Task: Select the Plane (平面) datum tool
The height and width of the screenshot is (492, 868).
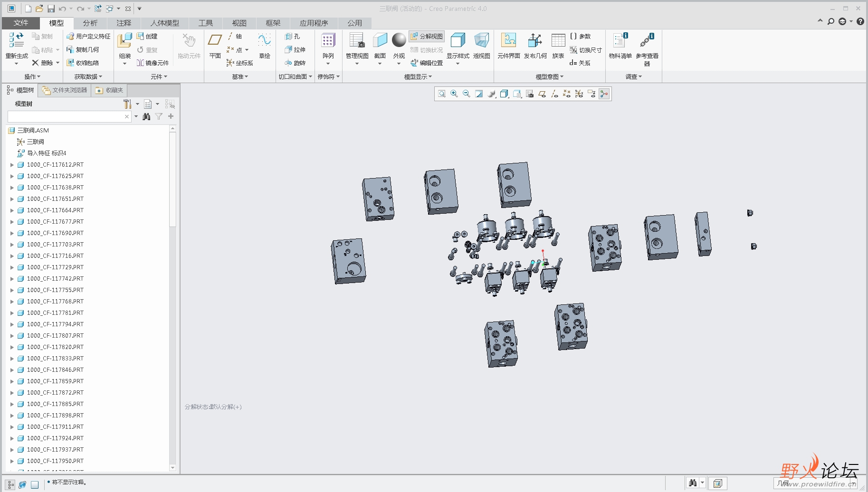Action: coord(215,41)
